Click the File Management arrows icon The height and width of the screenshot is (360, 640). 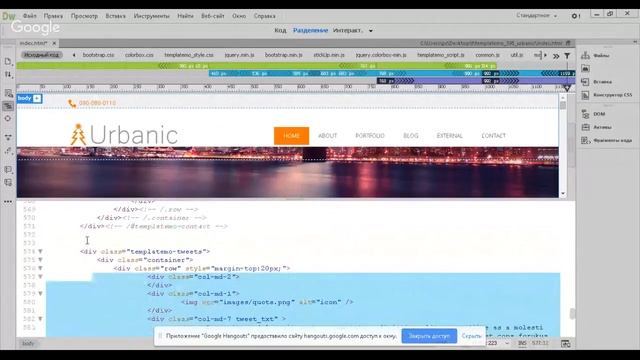8,74
